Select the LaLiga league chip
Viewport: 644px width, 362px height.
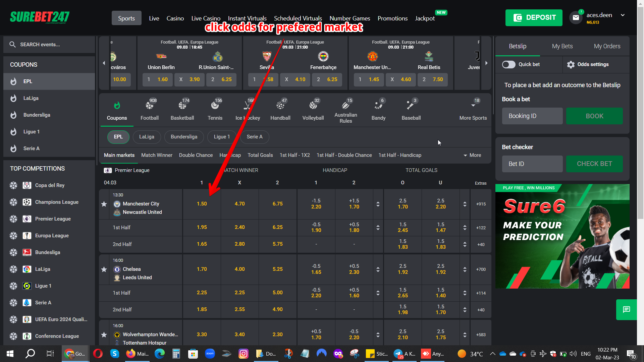click(147, 137)
